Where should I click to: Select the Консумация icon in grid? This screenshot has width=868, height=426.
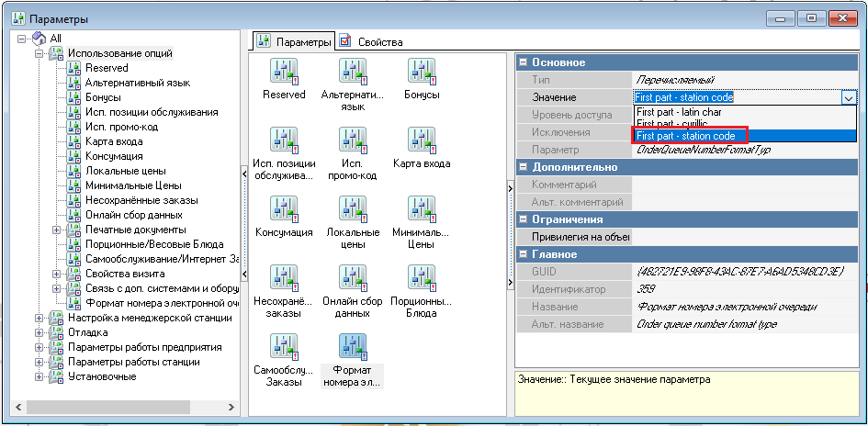283,209
